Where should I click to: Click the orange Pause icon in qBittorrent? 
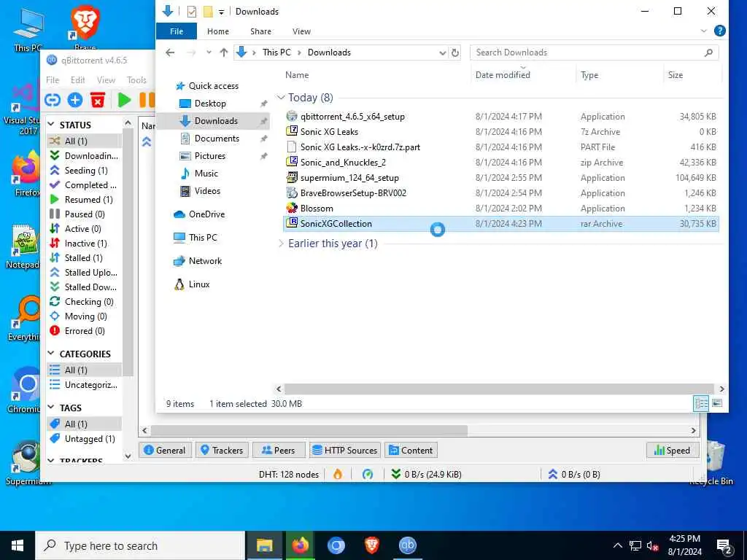click(147, 100)
